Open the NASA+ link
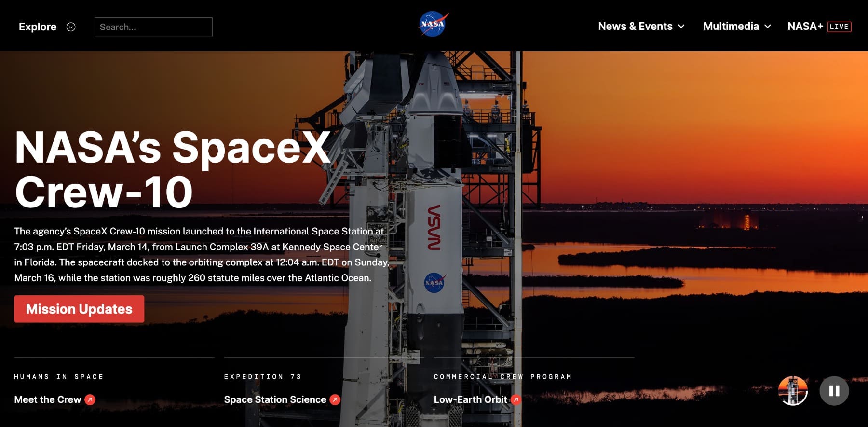868x427 pixels. [805, 27]
